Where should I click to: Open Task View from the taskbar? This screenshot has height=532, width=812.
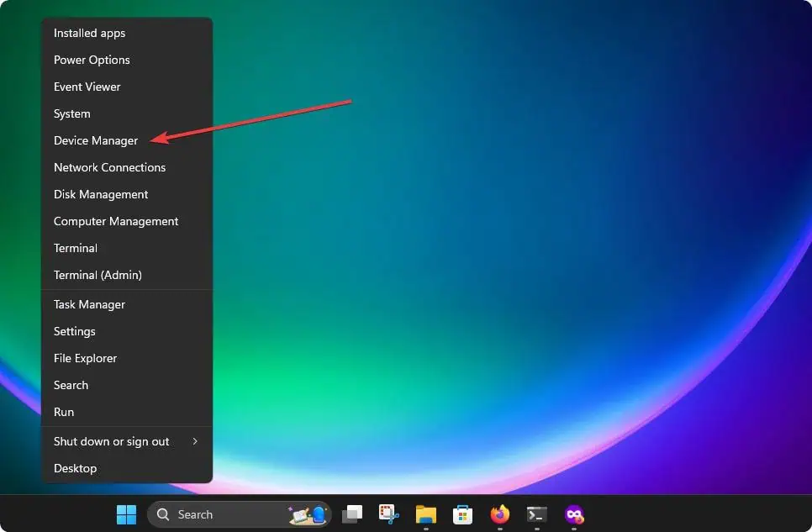click(352, 514)
